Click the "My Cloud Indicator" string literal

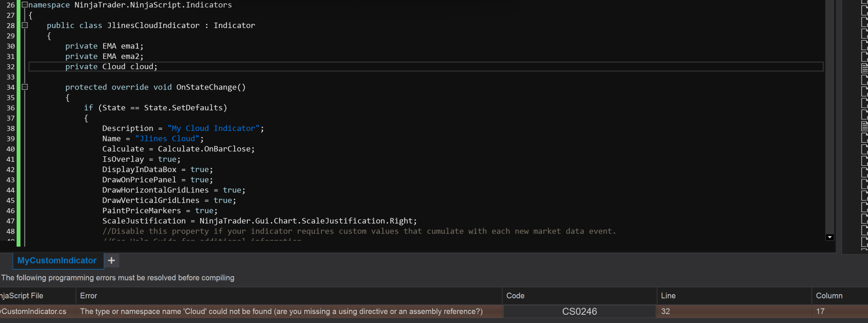[x=213, y=129]
